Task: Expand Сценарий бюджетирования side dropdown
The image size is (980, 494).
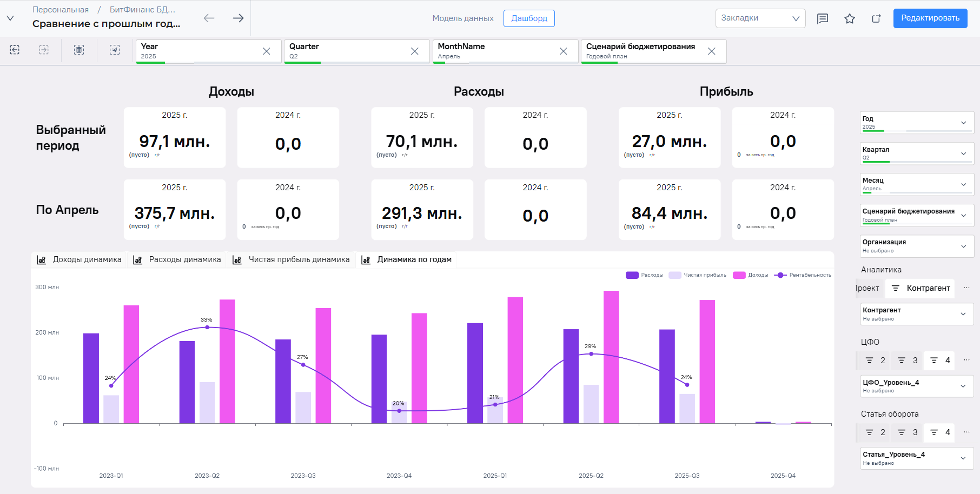Action: coord(917,215)
